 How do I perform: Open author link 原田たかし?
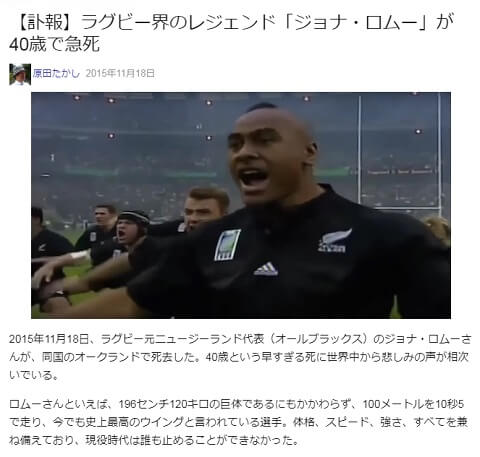click(56, 73)
